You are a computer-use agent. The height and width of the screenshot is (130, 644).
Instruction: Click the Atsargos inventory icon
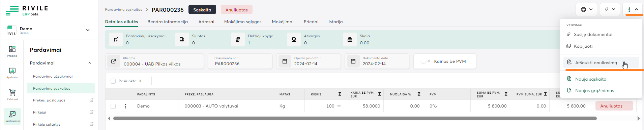point(294,39)
